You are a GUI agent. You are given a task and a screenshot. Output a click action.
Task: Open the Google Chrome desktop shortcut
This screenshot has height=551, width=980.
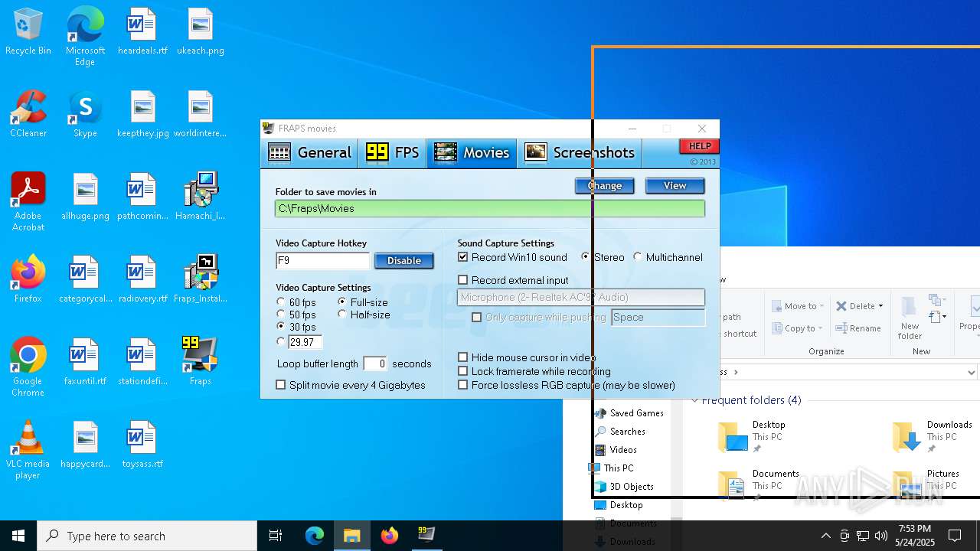coord(28,367)
